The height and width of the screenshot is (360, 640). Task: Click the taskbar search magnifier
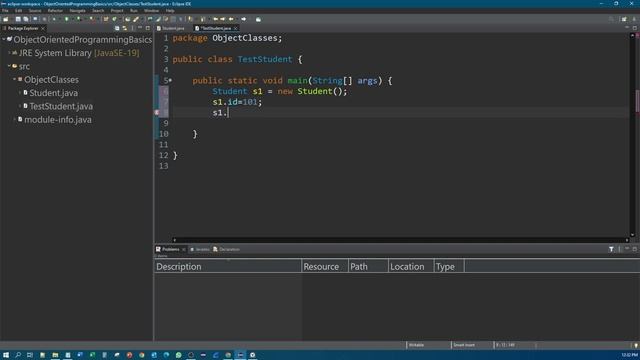coord(18,355)
